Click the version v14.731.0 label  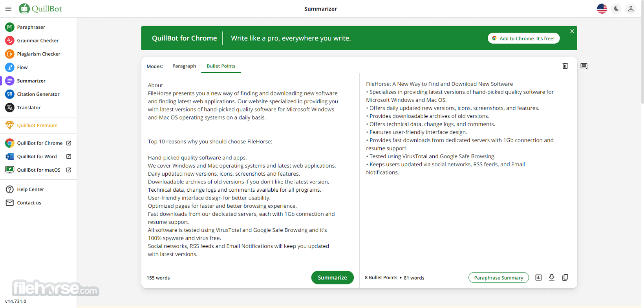click(16, 301)
